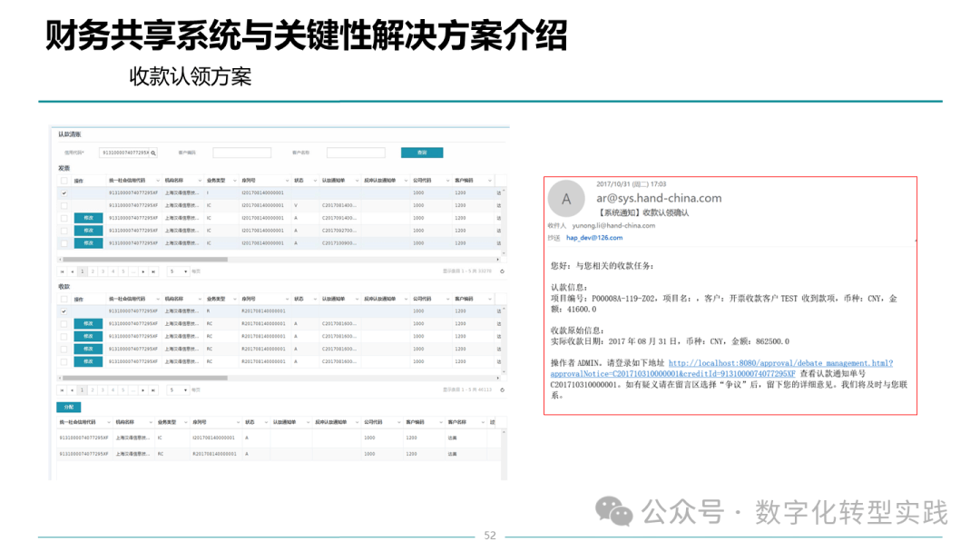Select page 2 in 收款 table pager
This screenshot has width=980, height=552.
click(x=93, y=390)
